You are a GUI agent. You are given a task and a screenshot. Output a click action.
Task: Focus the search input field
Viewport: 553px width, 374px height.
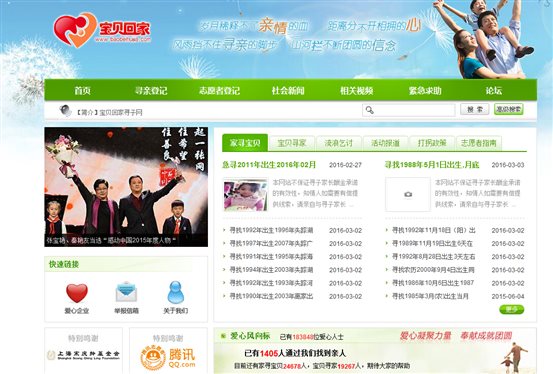tap(409, 110)
